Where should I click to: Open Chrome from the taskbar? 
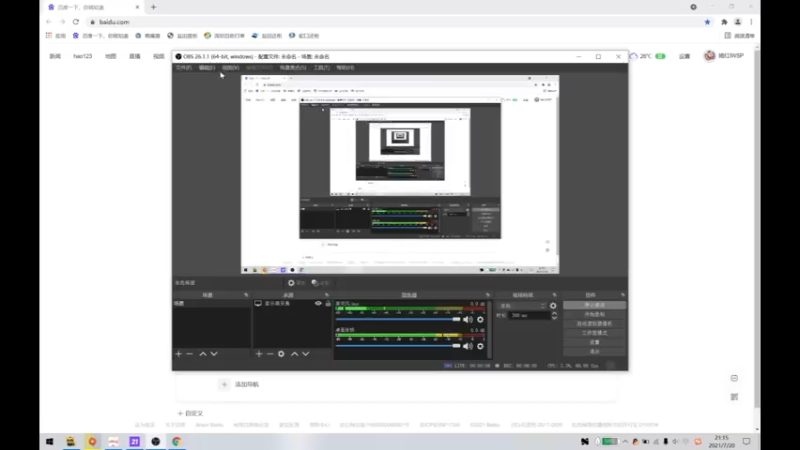pos(177,442)
